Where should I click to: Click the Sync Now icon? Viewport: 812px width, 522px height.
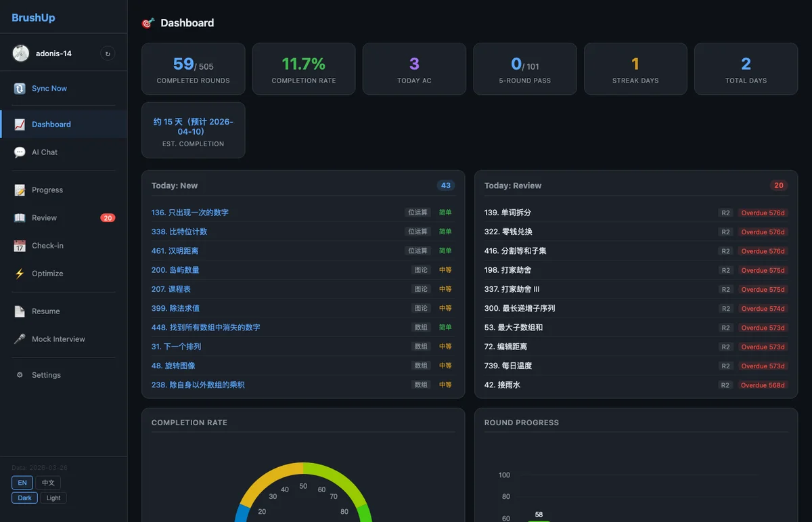click(20, 89)
